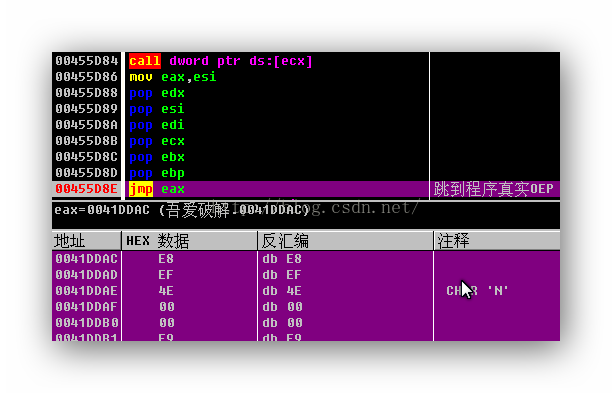Click the CHAR 'N' comment

(x=477, y=291)
